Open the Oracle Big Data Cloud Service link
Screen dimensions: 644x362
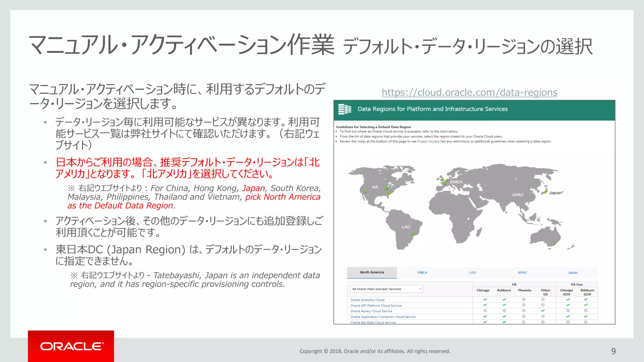pyautogui.click(x=373, y=322)
